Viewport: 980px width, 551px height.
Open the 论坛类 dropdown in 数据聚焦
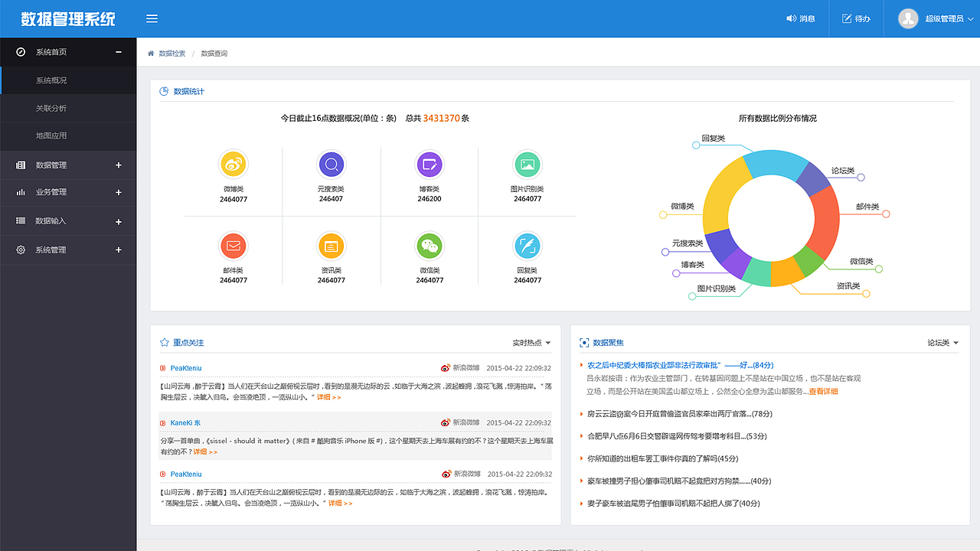943,343
